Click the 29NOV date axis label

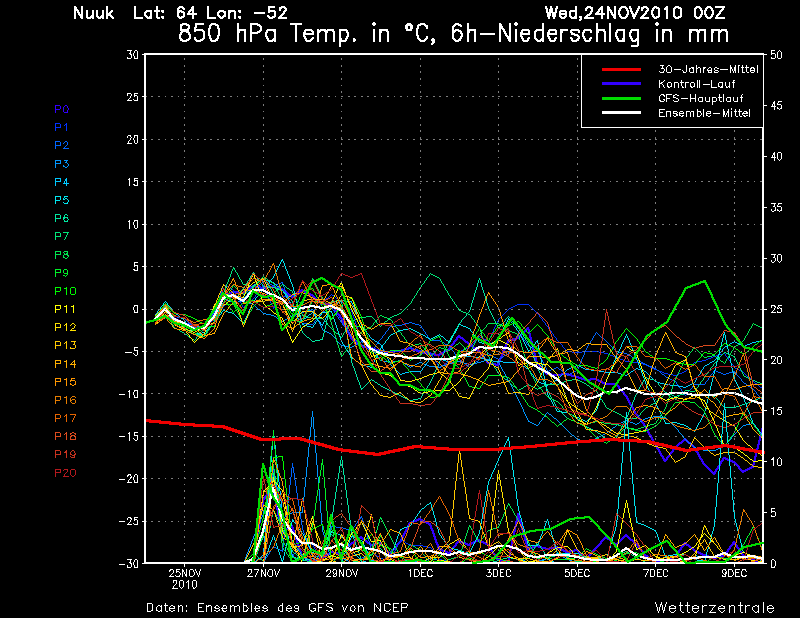coord(341,574)
